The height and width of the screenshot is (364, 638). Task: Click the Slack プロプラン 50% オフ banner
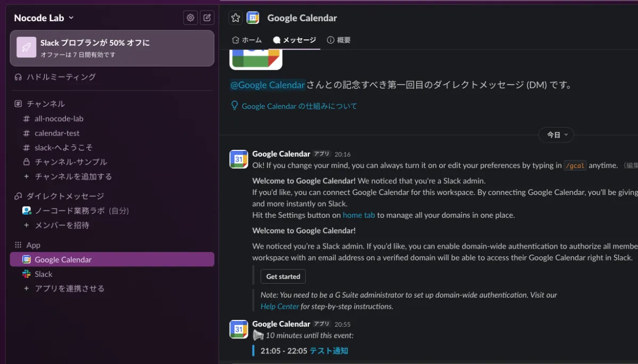pyautogui.click(x=112, y=48)
